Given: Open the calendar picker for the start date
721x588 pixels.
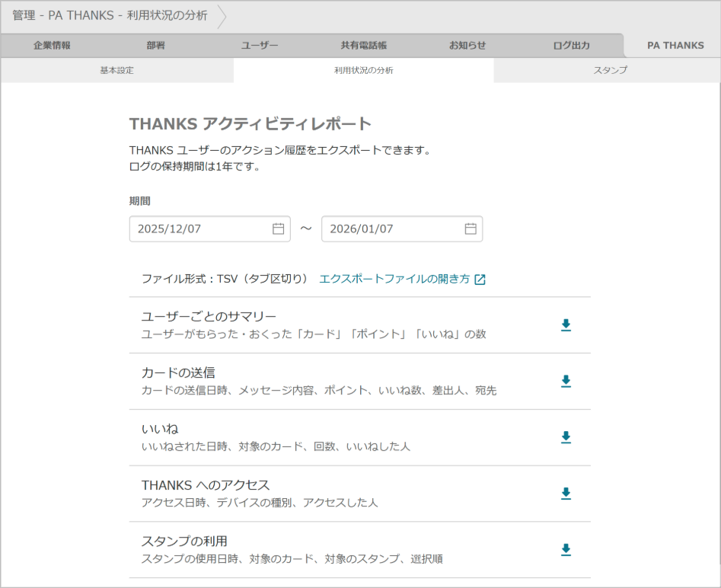Looking at the screenshot, I should click(x=279, y=228).
